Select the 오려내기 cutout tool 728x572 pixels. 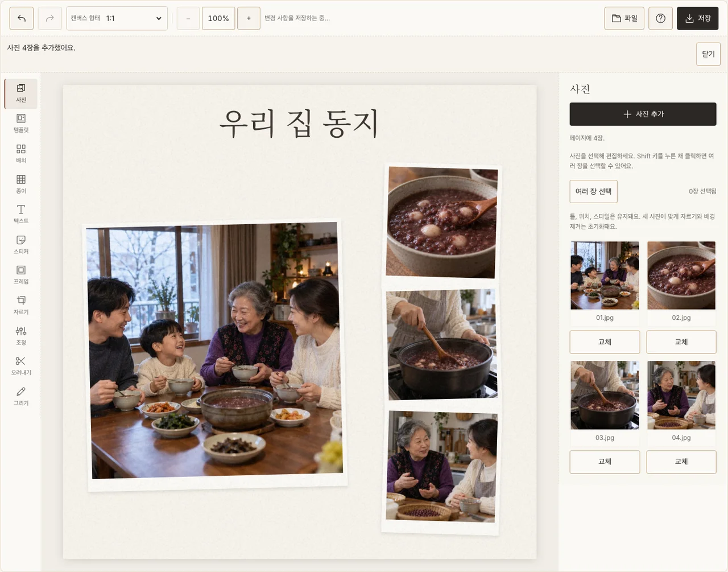(21, 366)
